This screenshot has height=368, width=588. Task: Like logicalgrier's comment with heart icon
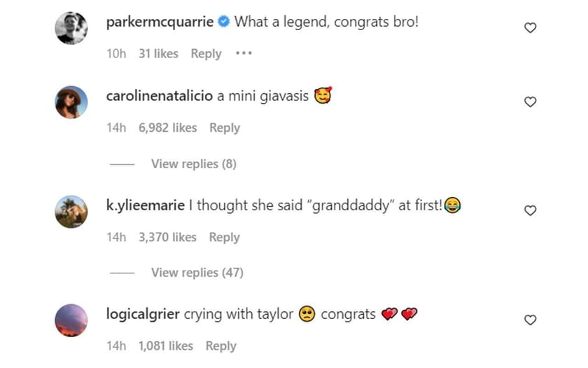coord(530,320)
